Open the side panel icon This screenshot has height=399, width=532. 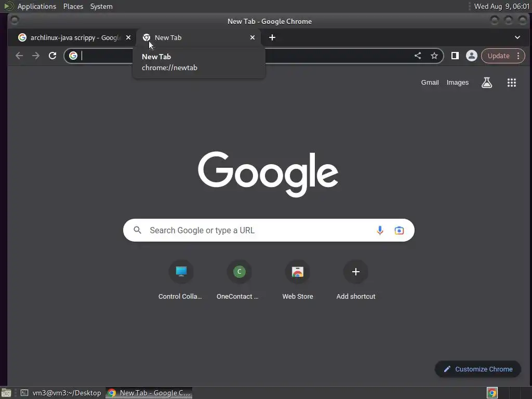click(455, 56)
